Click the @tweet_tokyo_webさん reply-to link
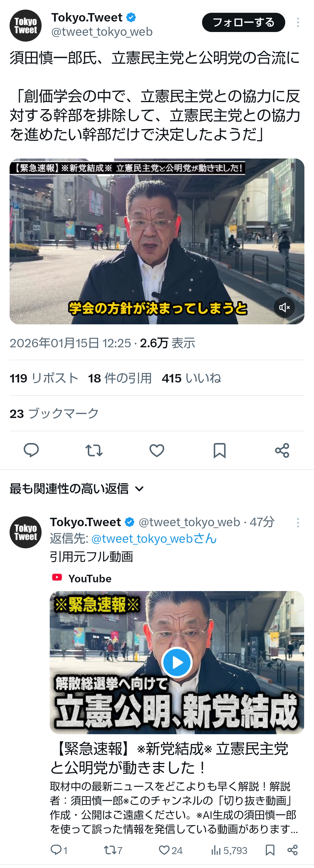Viewport: 314px width, 868px height. click(154, 538)
